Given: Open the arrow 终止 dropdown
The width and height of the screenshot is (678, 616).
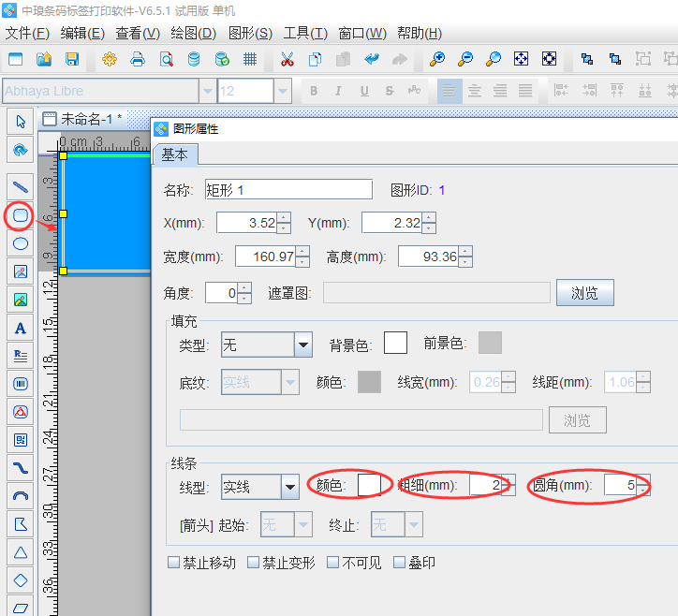Looking at the screenshot, I should (x=414, y=524).
